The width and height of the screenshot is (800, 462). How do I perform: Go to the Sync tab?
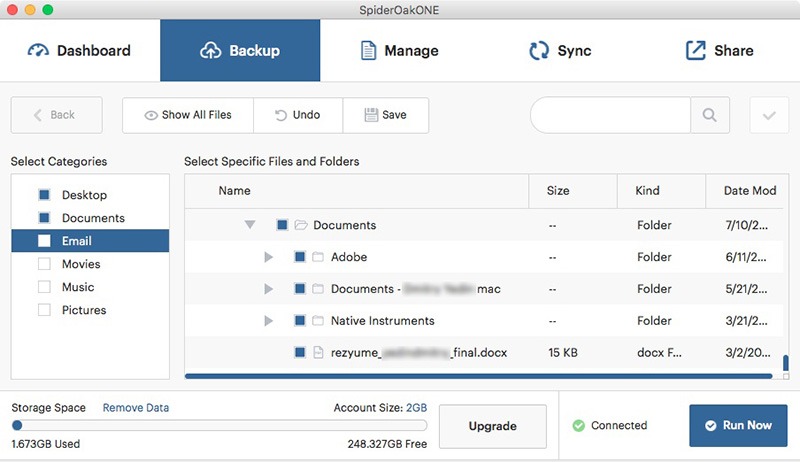560,50
